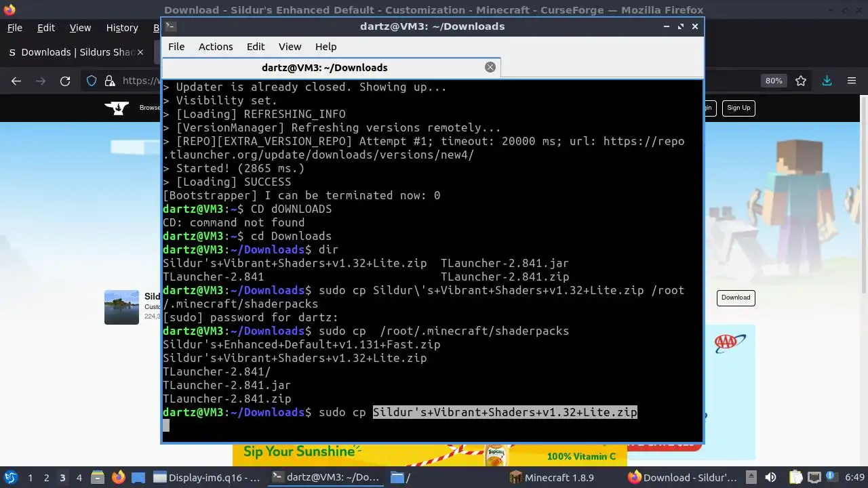Open the volume control
This screenshot has width=868, height=488.
[770, 477]
